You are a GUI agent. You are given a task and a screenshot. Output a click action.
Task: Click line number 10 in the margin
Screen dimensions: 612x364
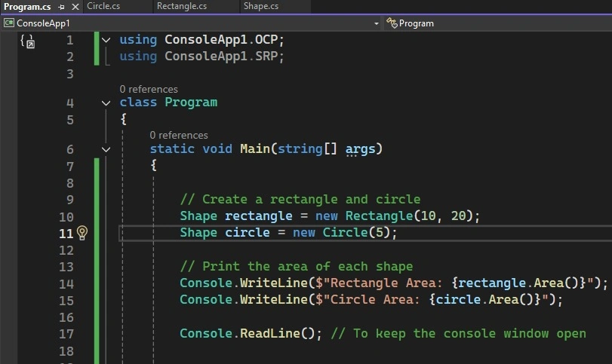pyautogui.click(x=66, y=217)
